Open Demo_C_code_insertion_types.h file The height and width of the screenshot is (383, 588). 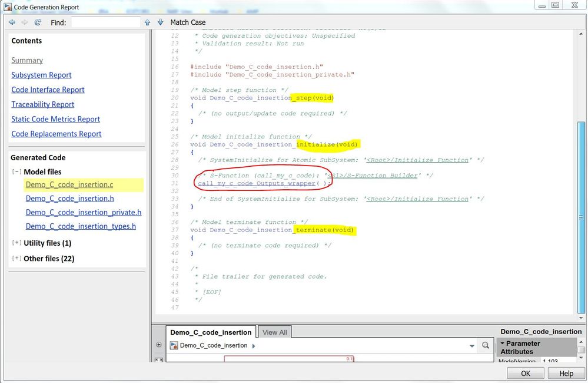pos(81,226)
